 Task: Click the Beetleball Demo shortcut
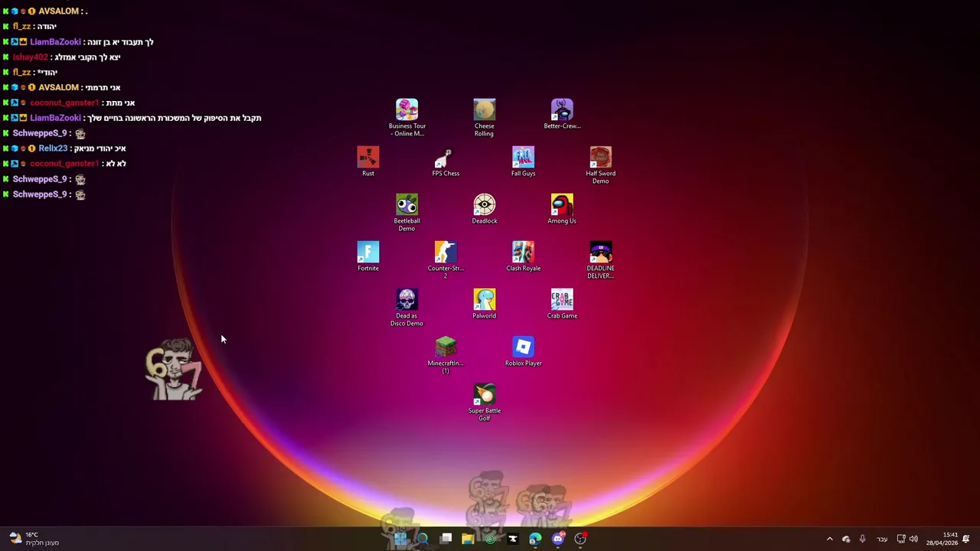(x=407, y=213)
